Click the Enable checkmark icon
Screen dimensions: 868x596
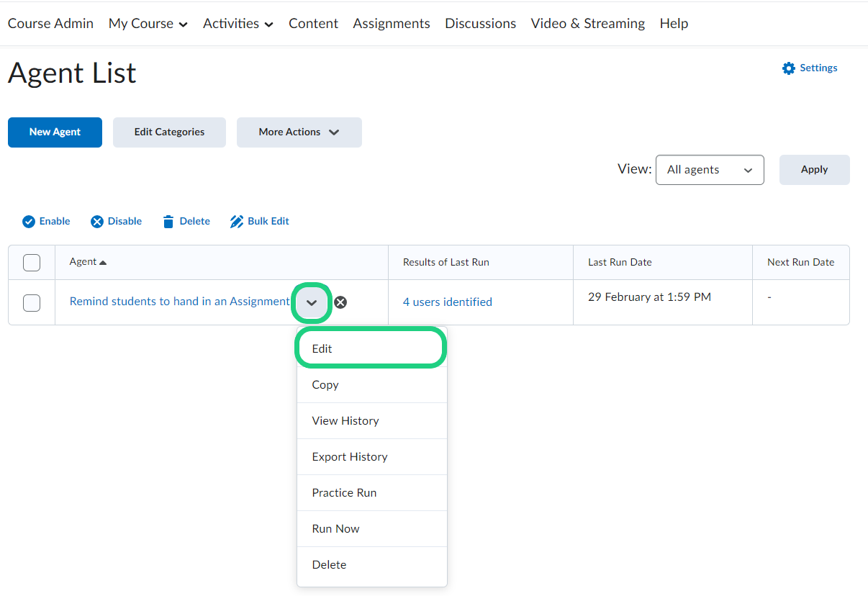29,222
